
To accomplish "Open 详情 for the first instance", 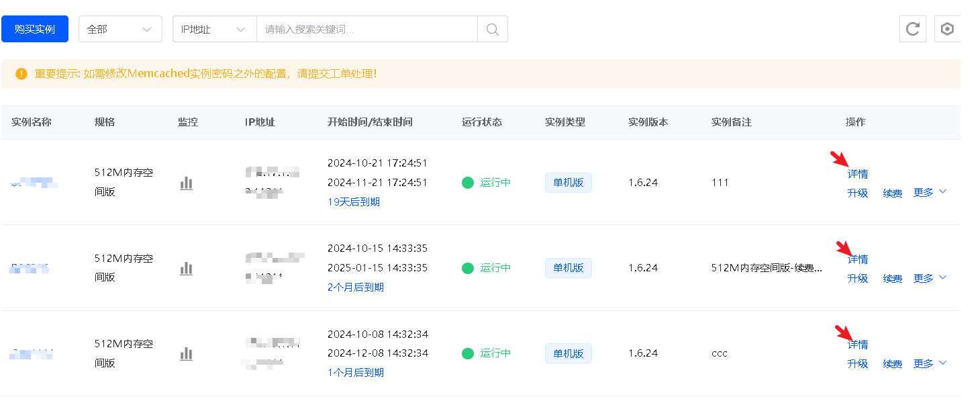I will (x=857, y=174).
